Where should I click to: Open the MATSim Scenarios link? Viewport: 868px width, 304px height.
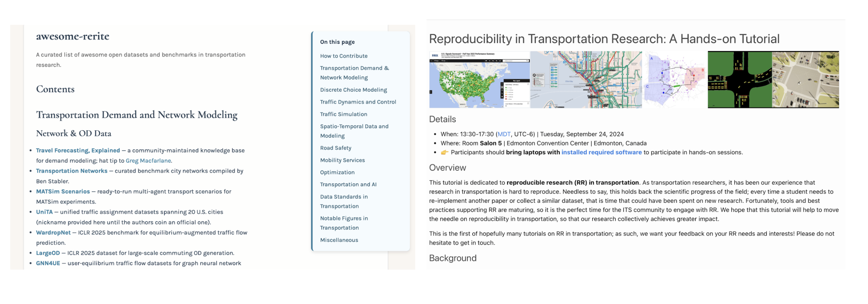(63, 191)
